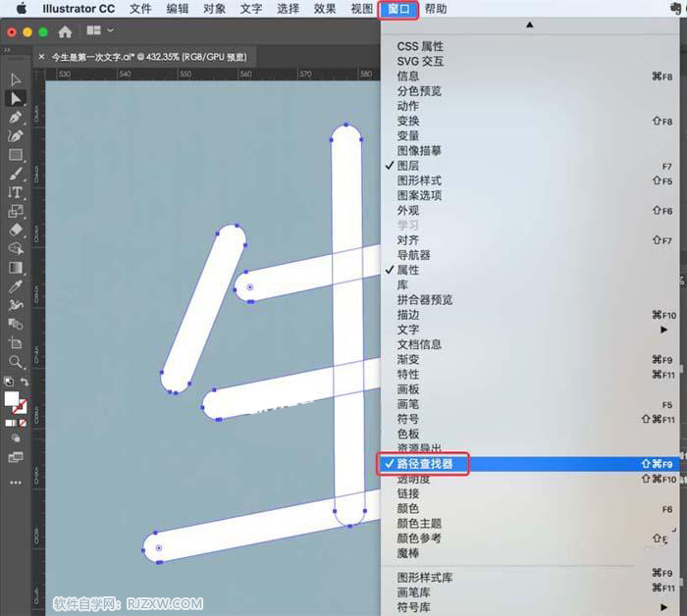
Task: Select the document tab 今生是第一次文字.ai
Action: pos(149,57)
